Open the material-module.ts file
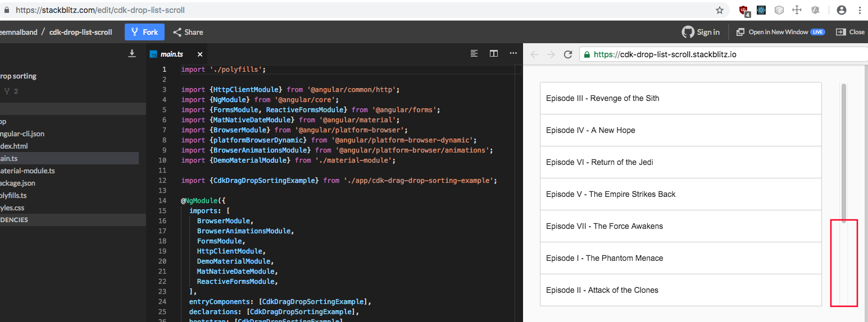The image size is (868, 322). tap(69, 171)
